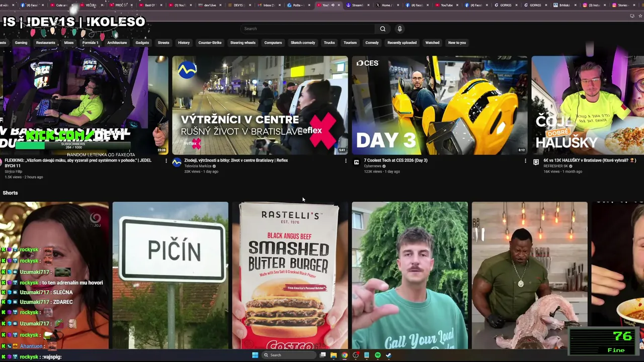Open the Windows Start menu

tap(255, 355)
